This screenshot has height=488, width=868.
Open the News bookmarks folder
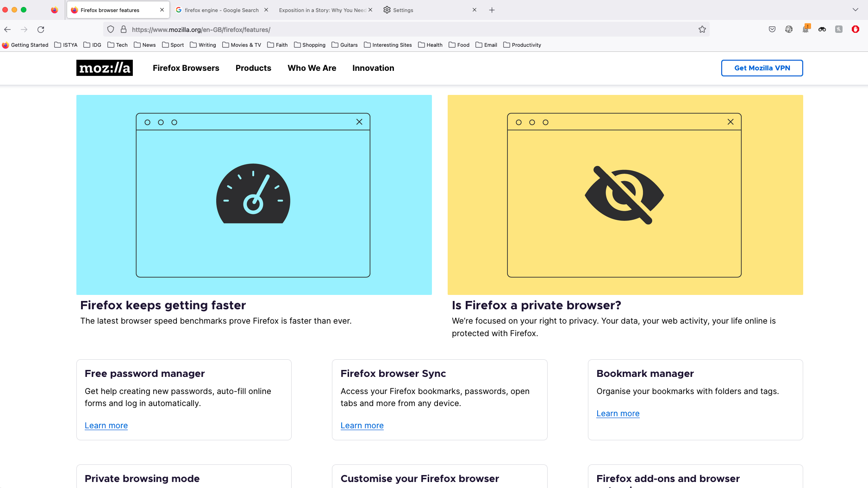click(145, 45)
